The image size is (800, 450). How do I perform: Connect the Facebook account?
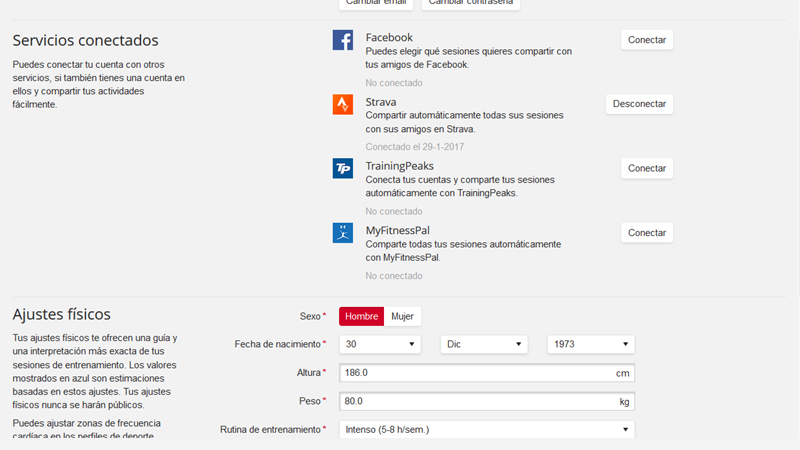click(647, 40)
